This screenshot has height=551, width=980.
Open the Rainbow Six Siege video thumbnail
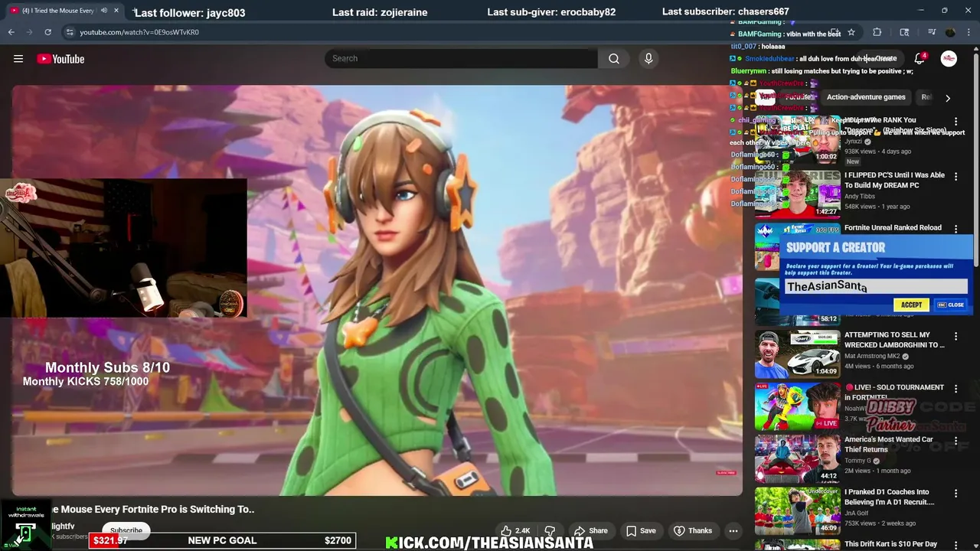pos(798,139)
